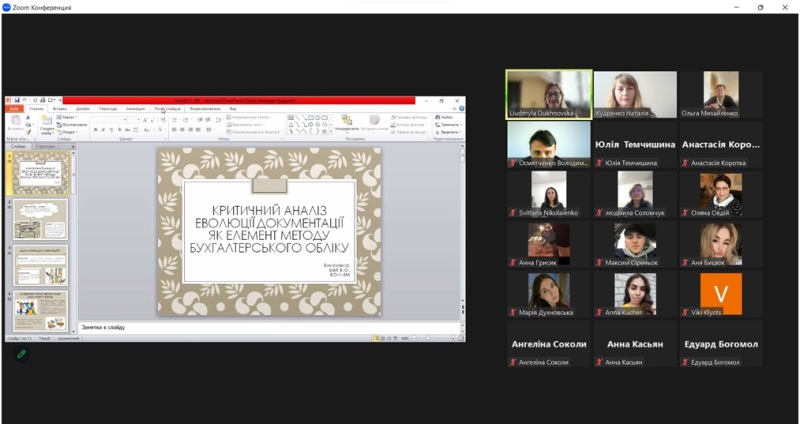Toggle strikethrough (abc) formatting
This screenshot has width=800, height=424.
(x=128, y=130)
